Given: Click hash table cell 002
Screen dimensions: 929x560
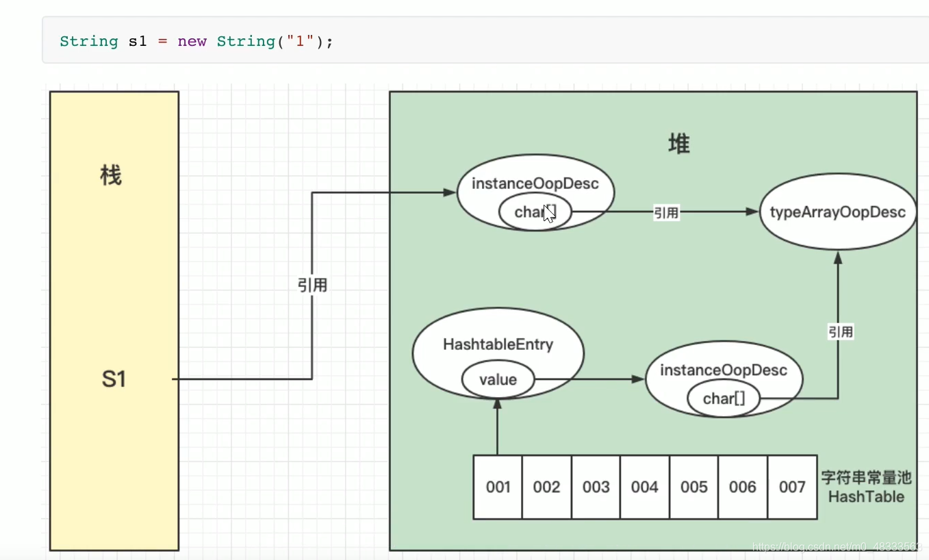Looking at the screenshot, I should [x=546, y=487].
